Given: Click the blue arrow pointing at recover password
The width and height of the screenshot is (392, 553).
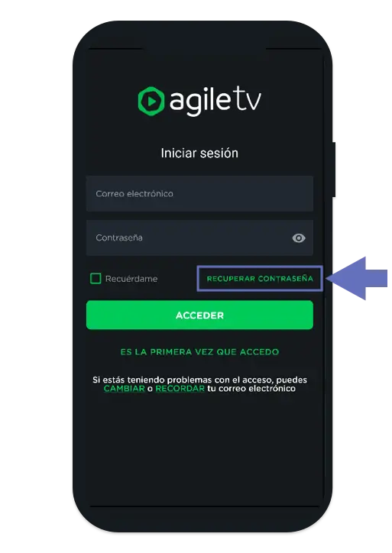Looking at the screenshot, I should pos(356,278).
